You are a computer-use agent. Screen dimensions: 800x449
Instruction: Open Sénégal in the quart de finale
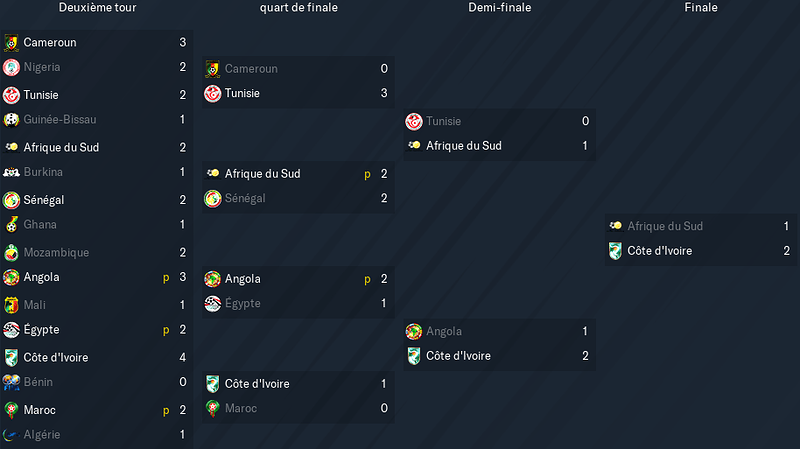pyautogui.click(x=245, y=198)
